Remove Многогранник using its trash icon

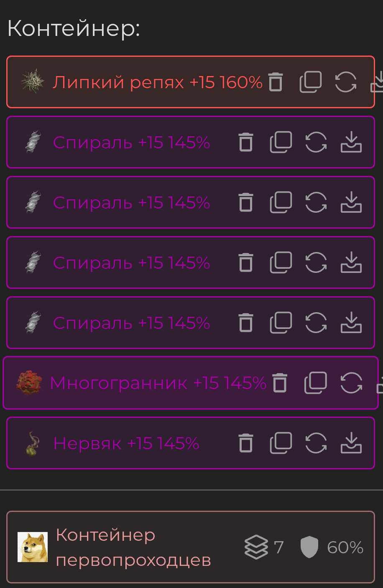tap(280, 383)
